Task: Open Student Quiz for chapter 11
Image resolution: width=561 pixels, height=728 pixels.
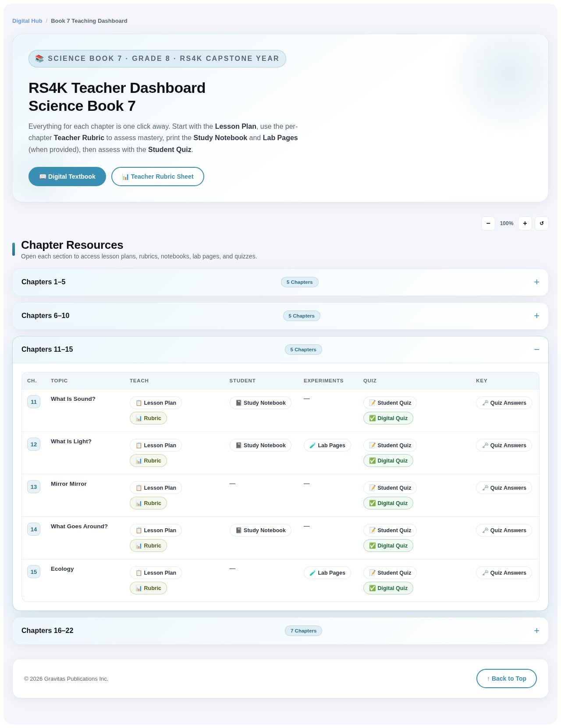Action: [x=390, y=403]
